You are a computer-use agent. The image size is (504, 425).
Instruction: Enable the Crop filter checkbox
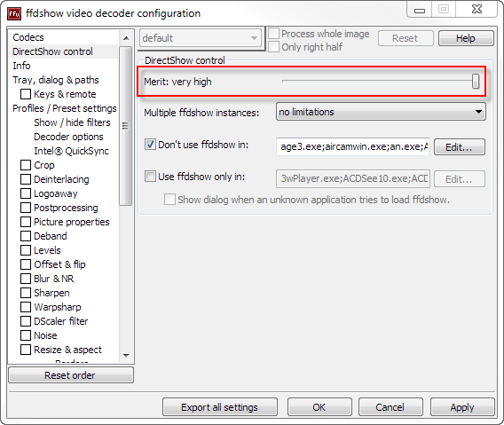pos(26,165)
